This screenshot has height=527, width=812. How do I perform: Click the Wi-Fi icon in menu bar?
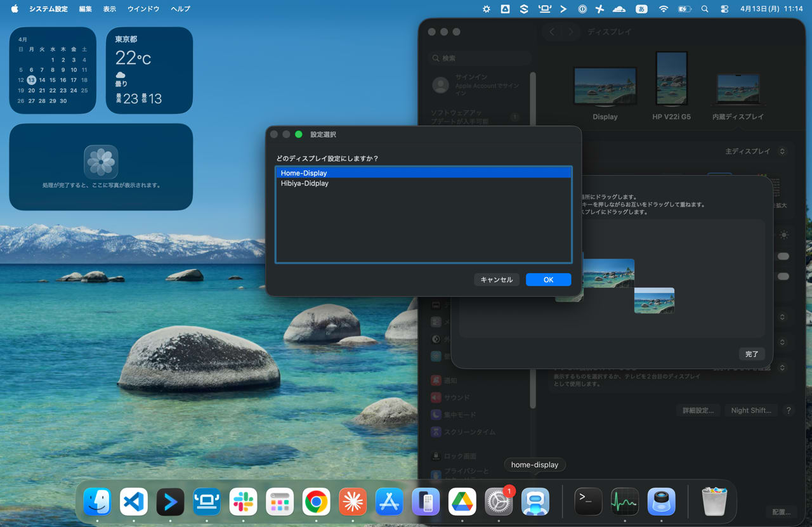[x=664, y=9]
